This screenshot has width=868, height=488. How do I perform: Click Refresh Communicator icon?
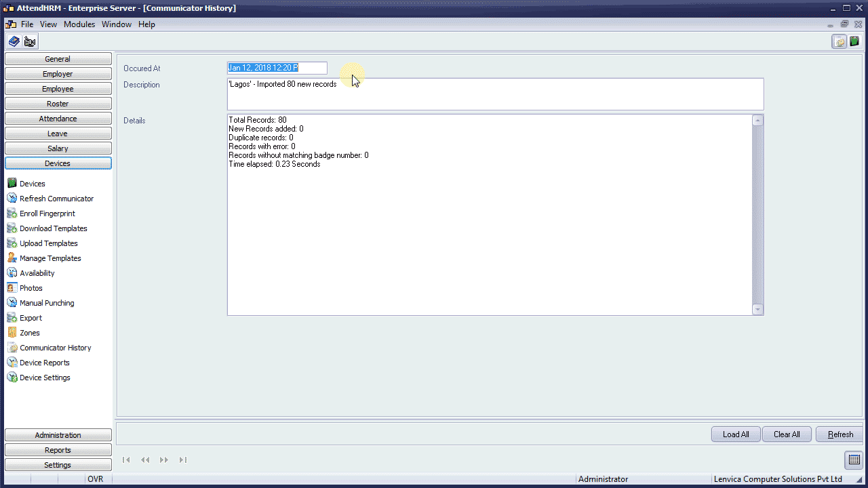12,199
